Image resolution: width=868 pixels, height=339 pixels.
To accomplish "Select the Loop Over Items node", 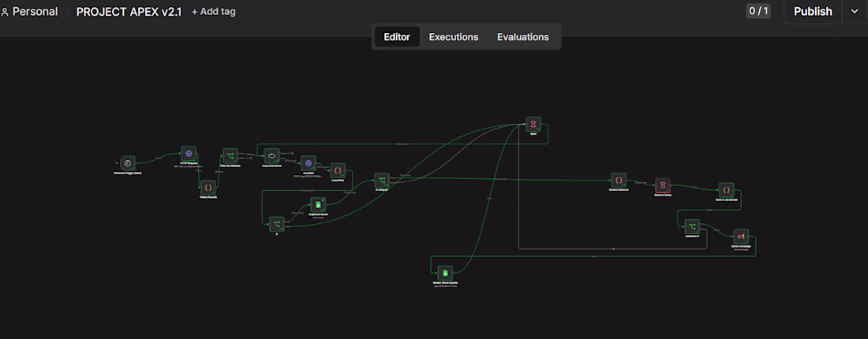I will pyautogui.click(x=271, y=156).
